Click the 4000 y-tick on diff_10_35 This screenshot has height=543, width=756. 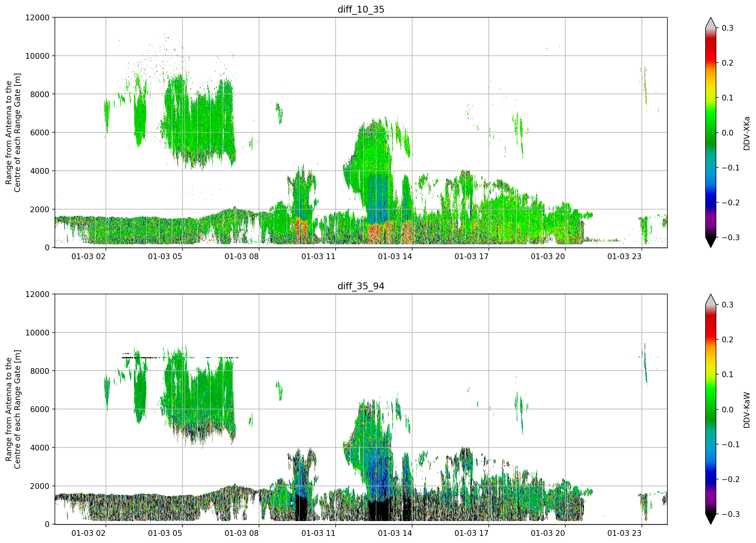[40, 171]
